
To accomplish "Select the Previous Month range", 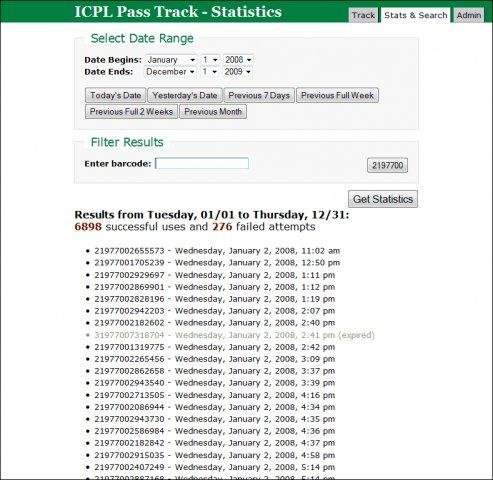I will pyautogui.click(x=213, y=112).
